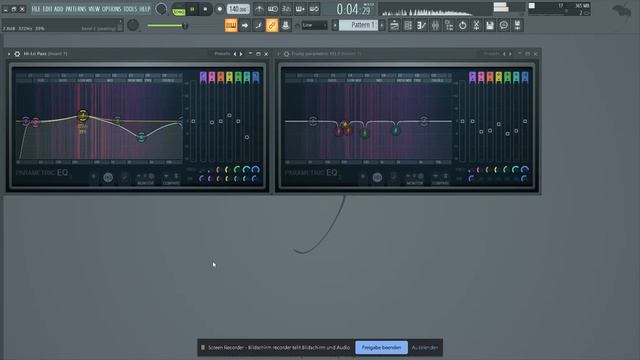The image size is (640, 360).
Task: Select teal node on right EQ curve
Action: point(396,131)
